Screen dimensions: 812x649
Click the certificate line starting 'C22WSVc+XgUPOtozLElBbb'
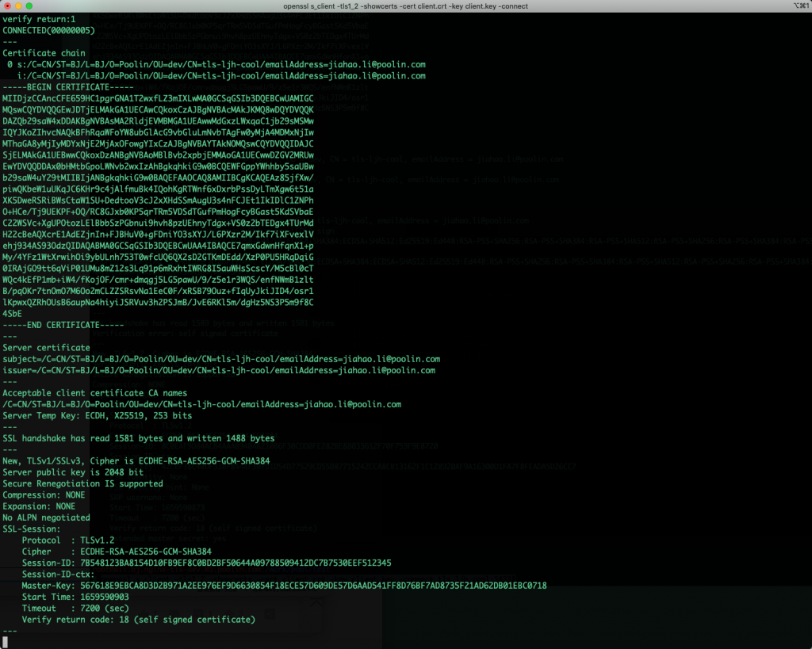click(x=158, y=223)
